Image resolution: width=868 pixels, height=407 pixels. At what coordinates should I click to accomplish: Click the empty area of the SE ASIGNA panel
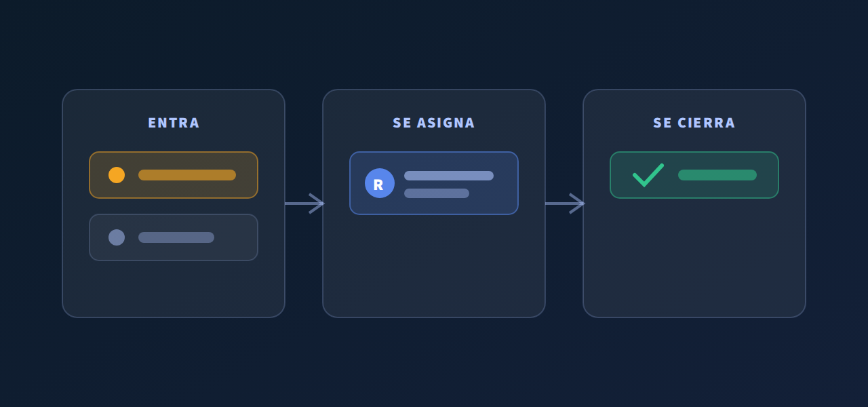click(434, 266)
